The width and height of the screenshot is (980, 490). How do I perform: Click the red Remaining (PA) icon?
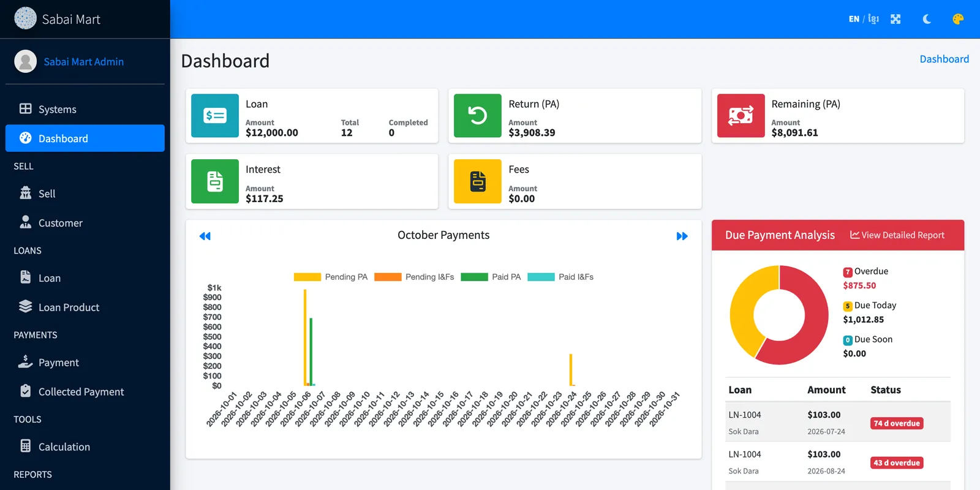pyautogui.click(x=741, y=116)
